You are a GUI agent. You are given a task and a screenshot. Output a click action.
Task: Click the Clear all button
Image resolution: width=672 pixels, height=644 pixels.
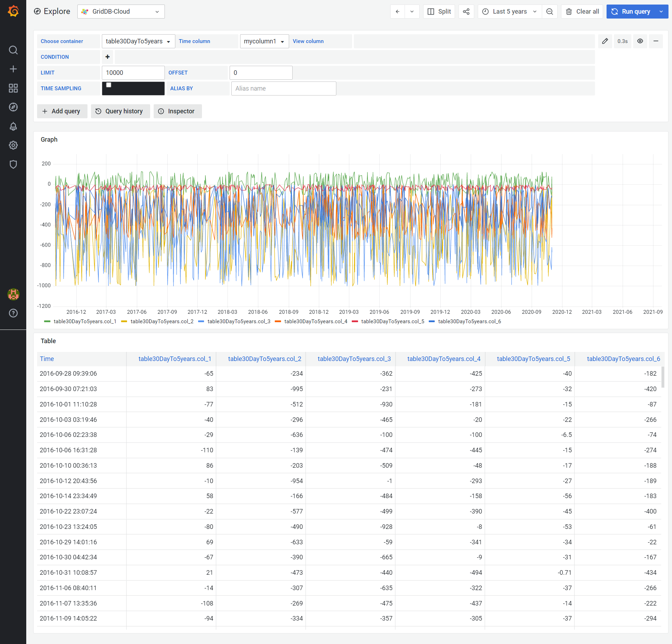(582, 12)
